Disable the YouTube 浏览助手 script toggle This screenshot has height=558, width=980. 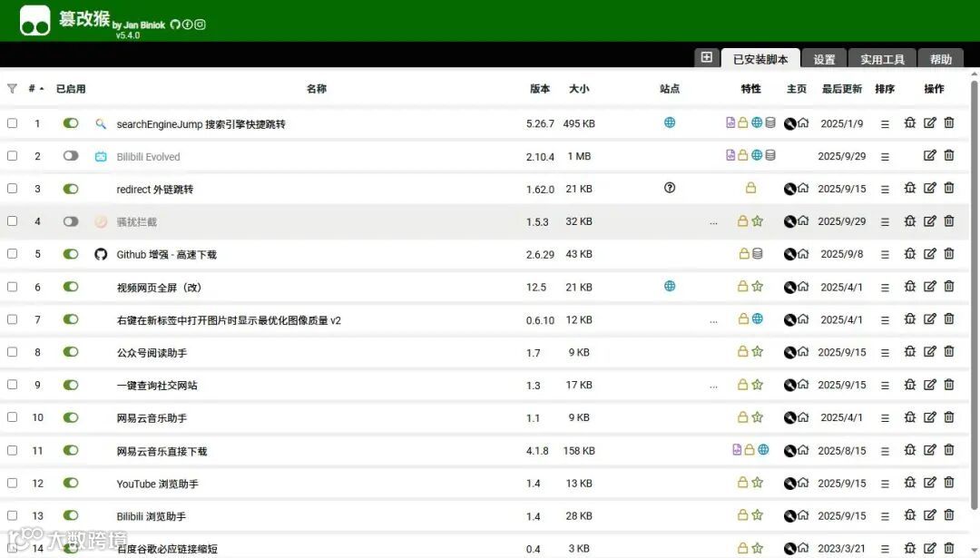pyautogui.click(x=71, y=483)
